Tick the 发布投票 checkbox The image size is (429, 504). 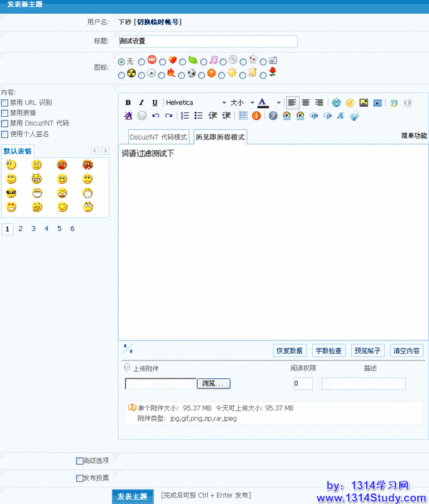[x=79, y=479]
